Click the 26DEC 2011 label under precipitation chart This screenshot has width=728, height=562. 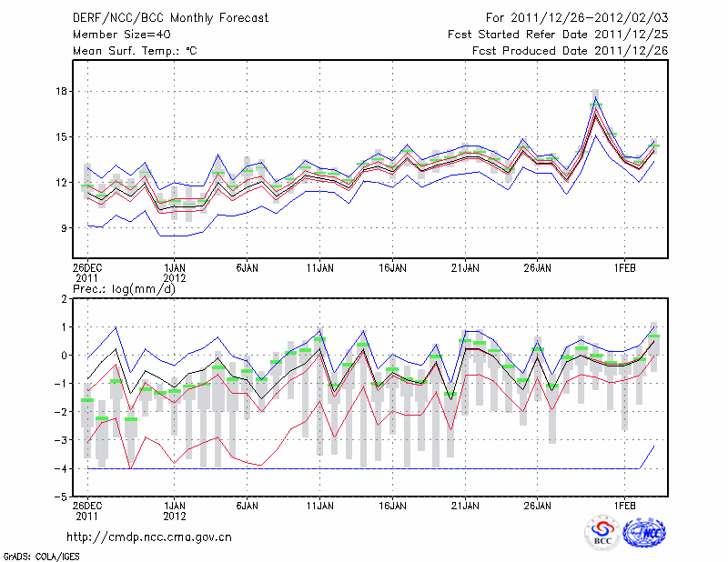87,509
